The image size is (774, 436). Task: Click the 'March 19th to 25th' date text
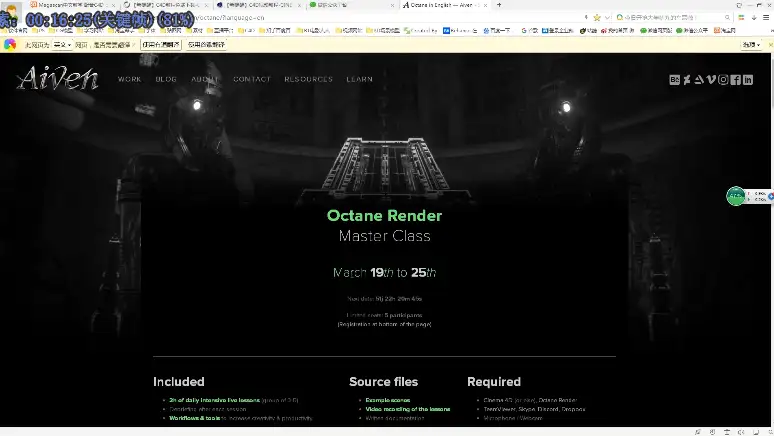[x=385, y=273]
